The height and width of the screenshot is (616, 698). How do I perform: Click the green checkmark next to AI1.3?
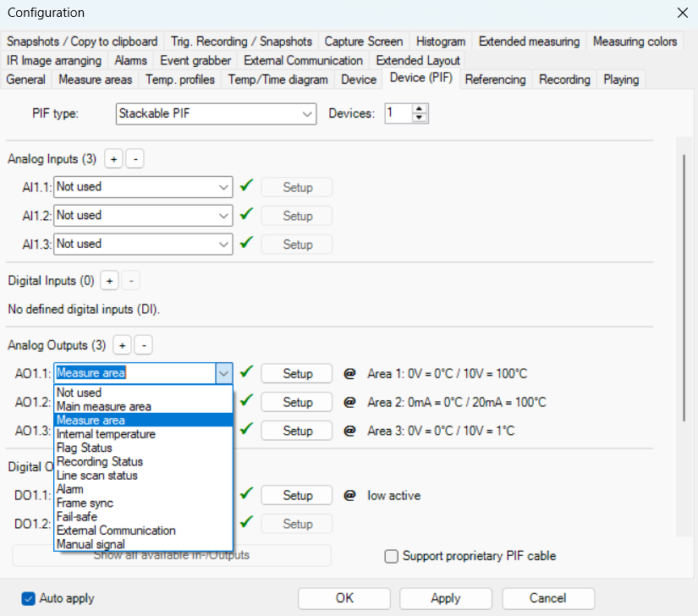246,243
